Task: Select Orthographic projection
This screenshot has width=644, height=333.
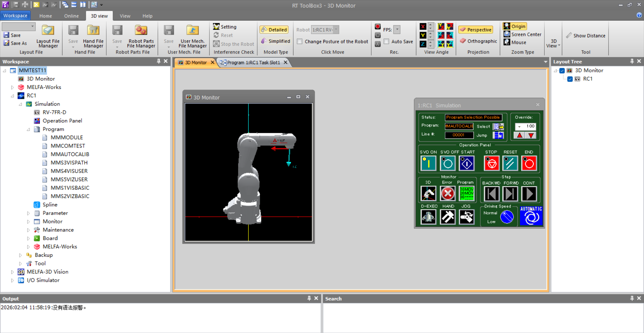Action: pyautogui.click(x=478, y=41)
